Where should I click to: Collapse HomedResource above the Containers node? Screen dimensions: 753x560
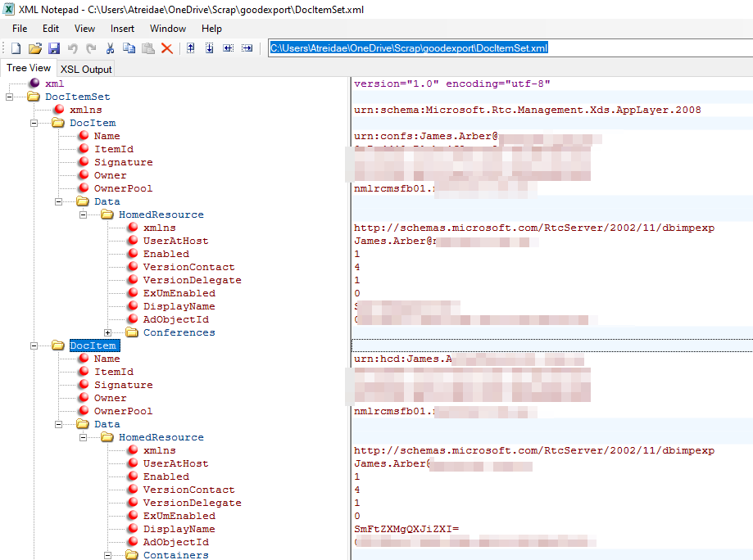(83, 437)
